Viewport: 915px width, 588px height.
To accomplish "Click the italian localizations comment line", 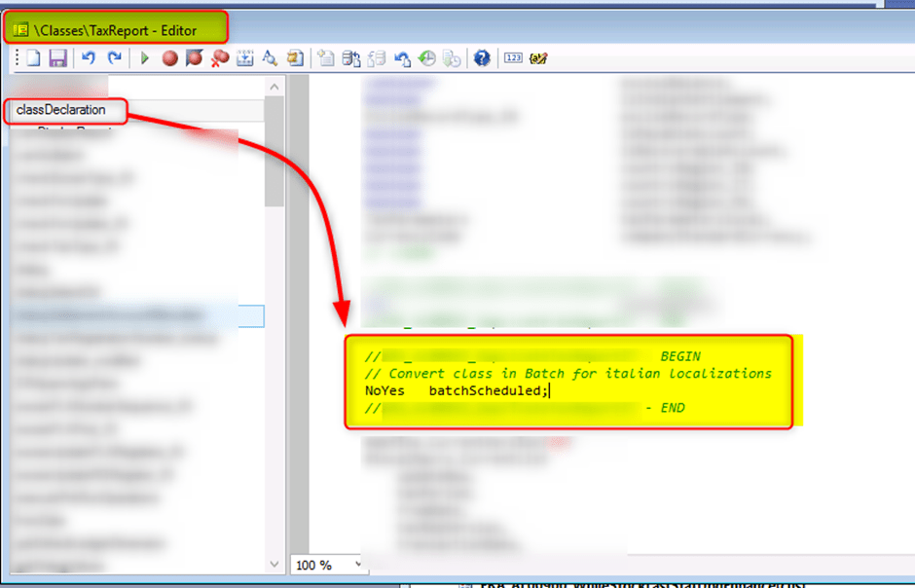I will click(x=568, y=373).
